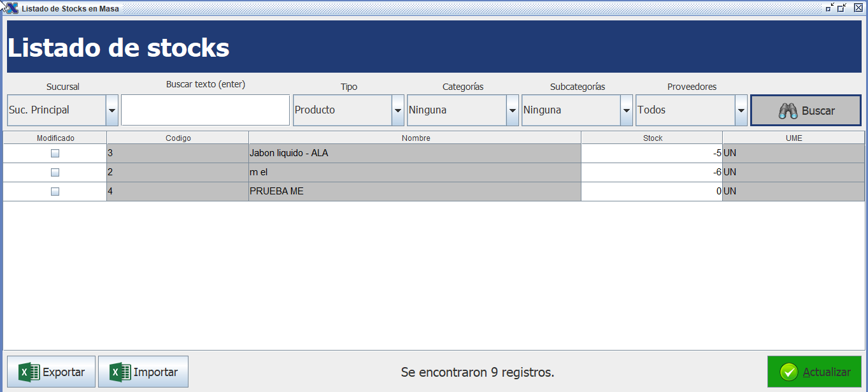This screenshot has width=868, height=392.
Task: Click codigo cell 4
Action: coord(178,192)
